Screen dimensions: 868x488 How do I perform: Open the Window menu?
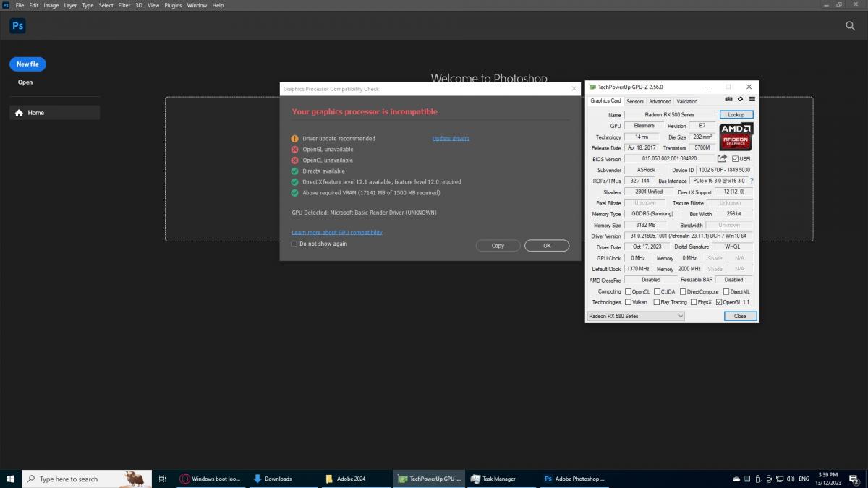[197, 5]
